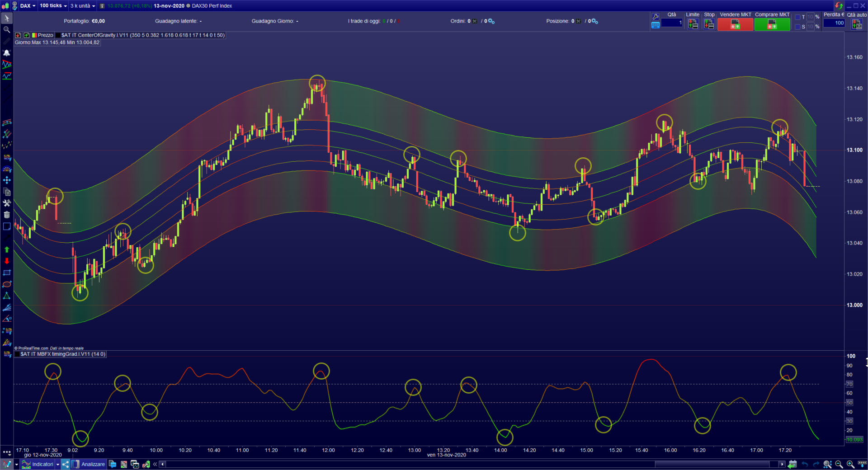Click the Analizzare button
Screen dimensions: 868x470
coord(89,464)
